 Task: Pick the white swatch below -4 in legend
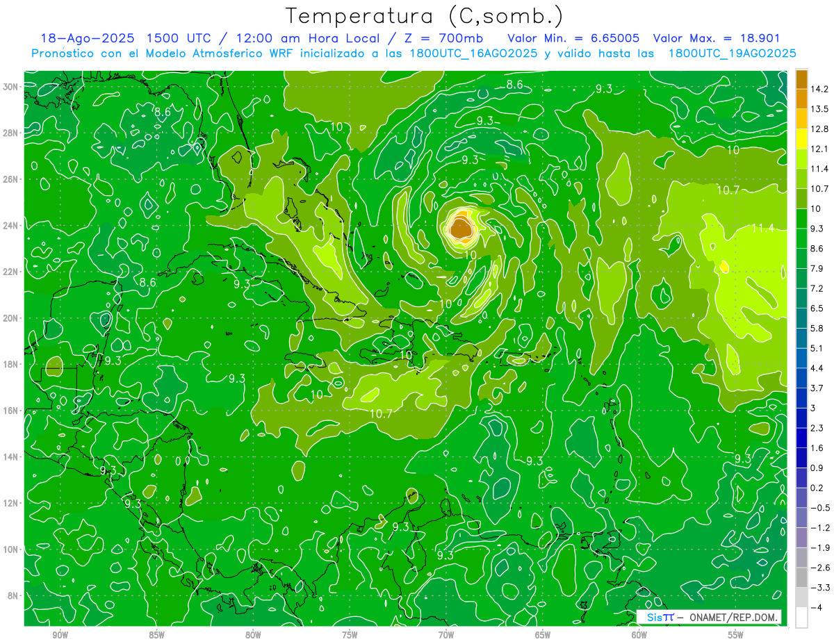[x=801, y=617]
